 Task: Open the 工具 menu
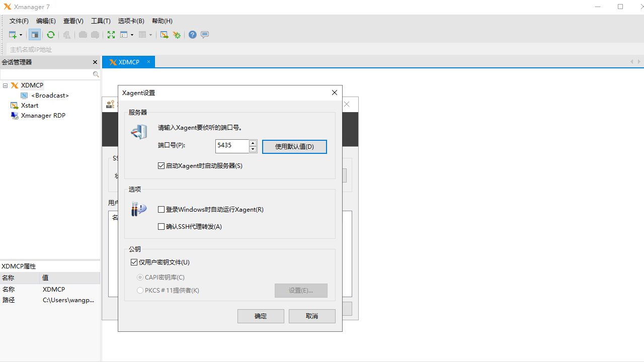[100, 21]
